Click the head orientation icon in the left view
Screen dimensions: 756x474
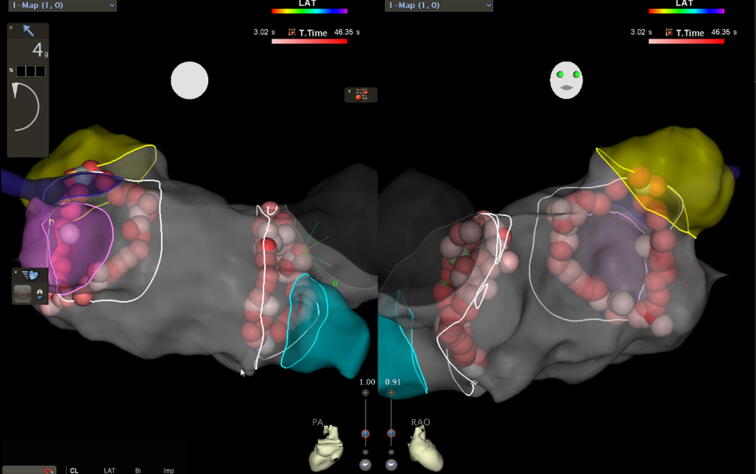[189, 81]
